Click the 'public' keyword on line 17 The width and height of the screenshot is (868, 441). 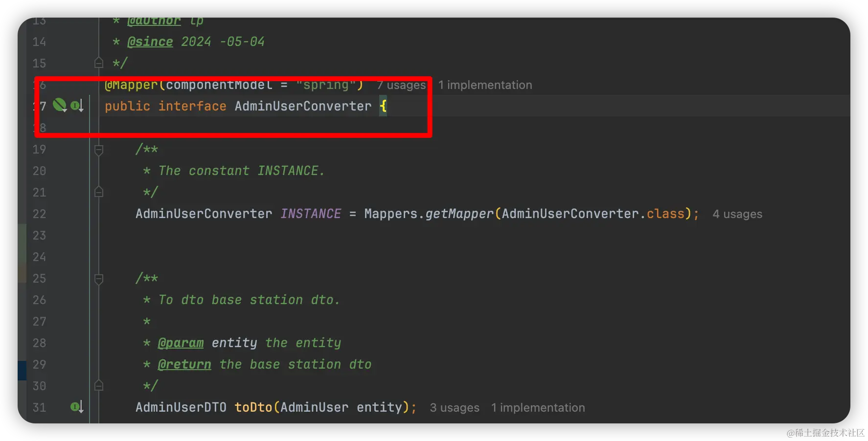pos(127,106)
